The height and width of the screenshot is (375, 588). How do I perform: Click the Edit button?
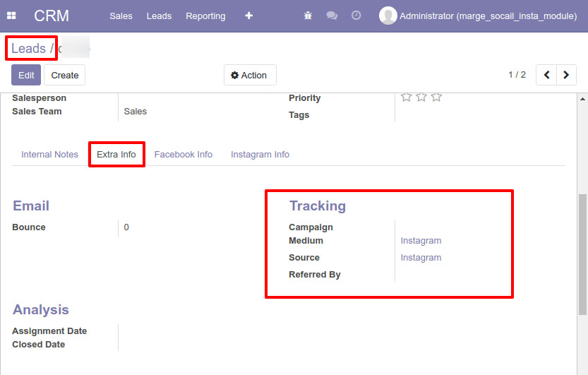coord(26,75)
